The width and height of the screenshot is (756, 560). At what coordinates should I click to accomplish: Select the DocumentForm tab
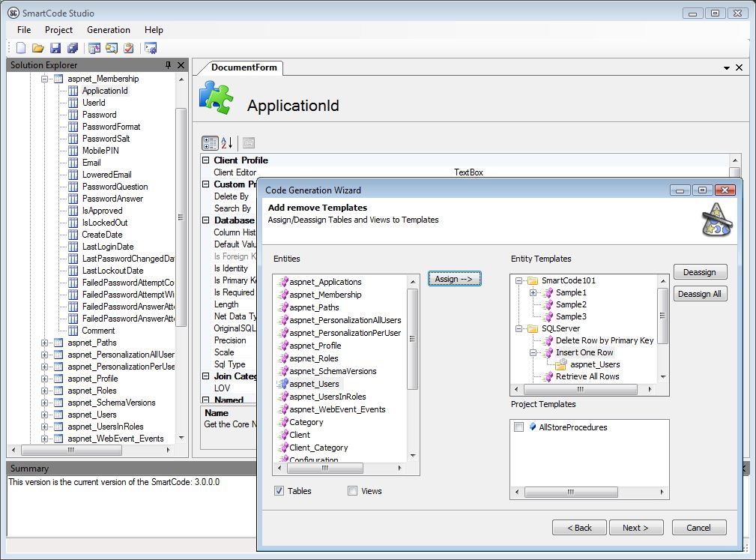click(244, 67)
